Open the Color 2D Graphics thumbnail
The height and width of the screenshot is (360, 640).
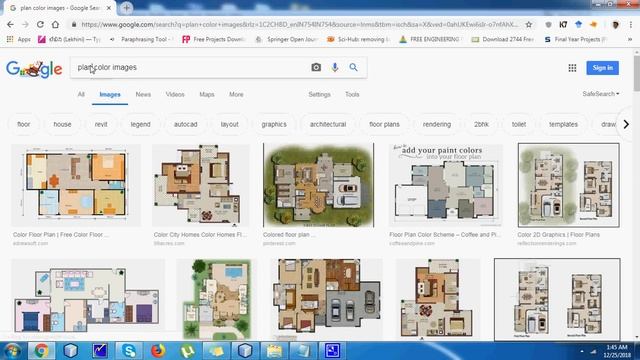click(569, 185)
